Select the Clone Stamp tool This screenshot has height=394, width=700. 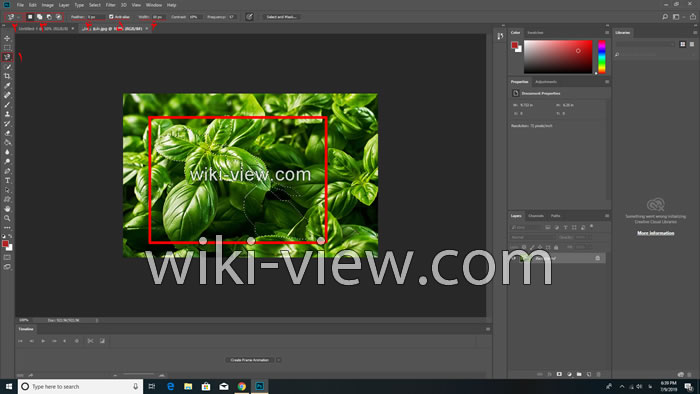coord(7,114)
